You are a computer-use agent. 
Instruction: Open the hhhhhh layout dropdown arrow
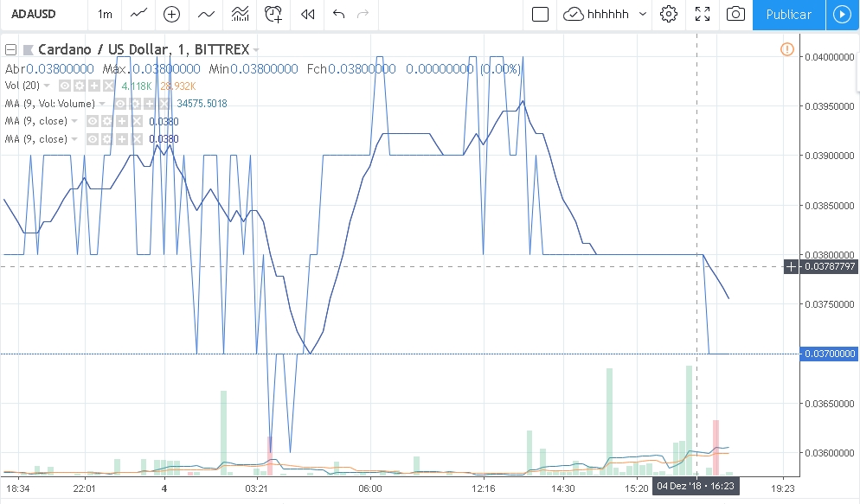tap(642, 14)
